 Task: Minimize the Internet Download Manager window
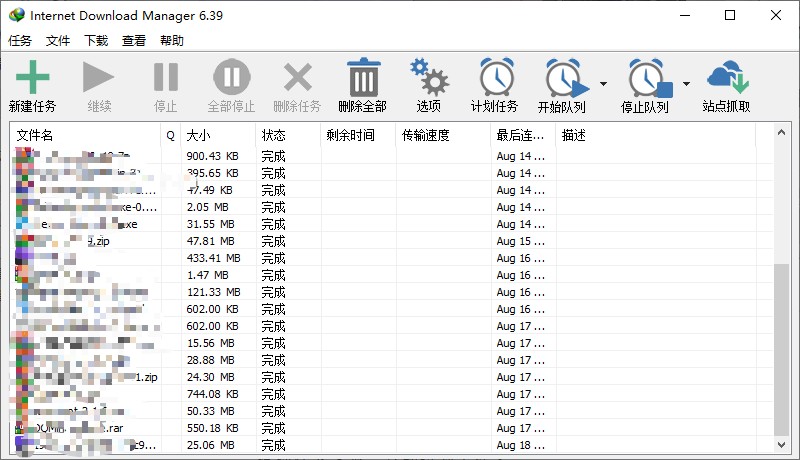click(685, 15)
